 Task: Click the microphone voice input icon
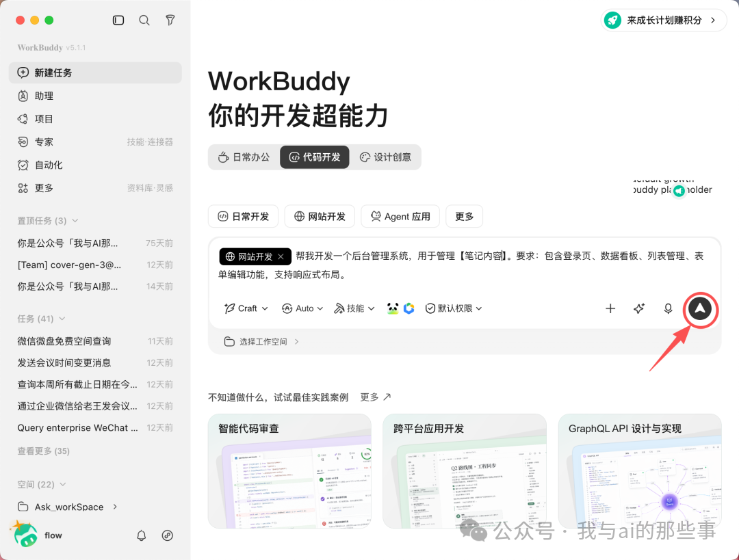pos(668,308)
